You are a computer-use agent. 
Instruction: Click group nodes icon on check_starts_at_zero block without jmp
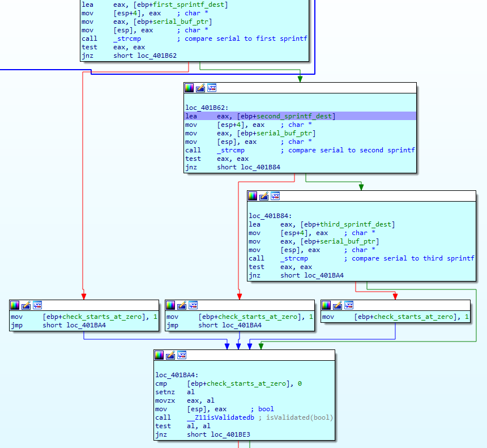coord(349,305)
